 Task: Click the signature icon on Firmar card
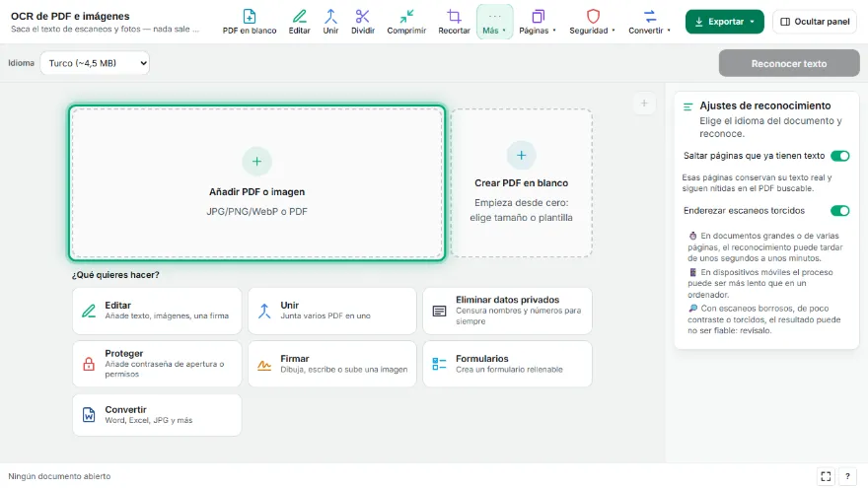click(264, 365)
